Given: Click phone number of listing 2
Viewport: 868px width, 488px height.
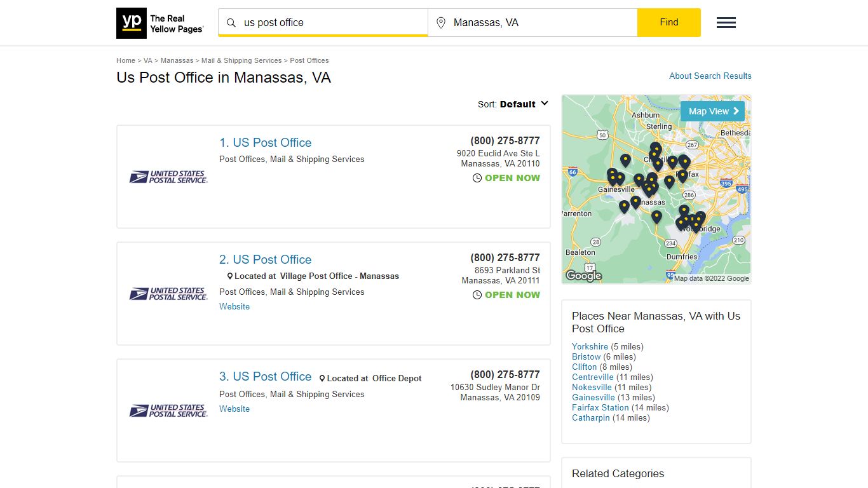Looking at the screenshot, I should [x=505, y=257].
